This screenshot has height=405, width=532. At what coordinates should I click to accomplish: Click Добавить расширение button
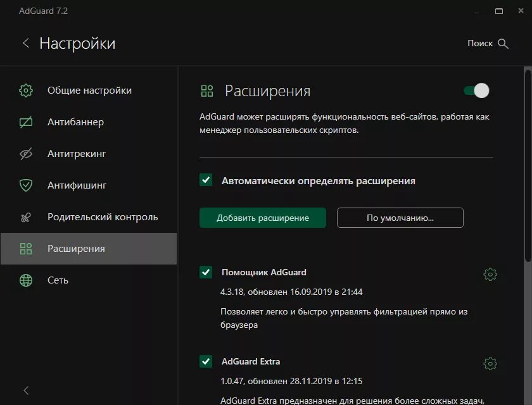(263, 218)
